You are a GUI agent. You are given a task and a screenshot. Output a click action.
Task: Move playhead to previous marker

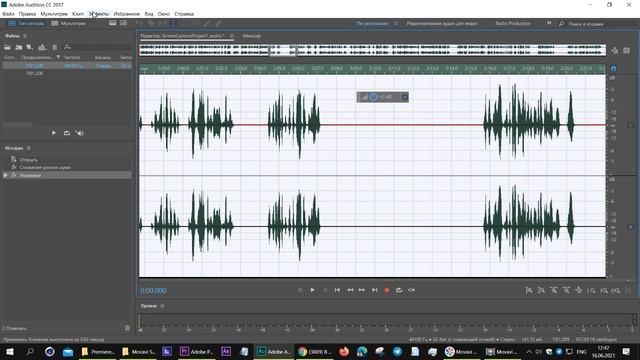point(337,290)
